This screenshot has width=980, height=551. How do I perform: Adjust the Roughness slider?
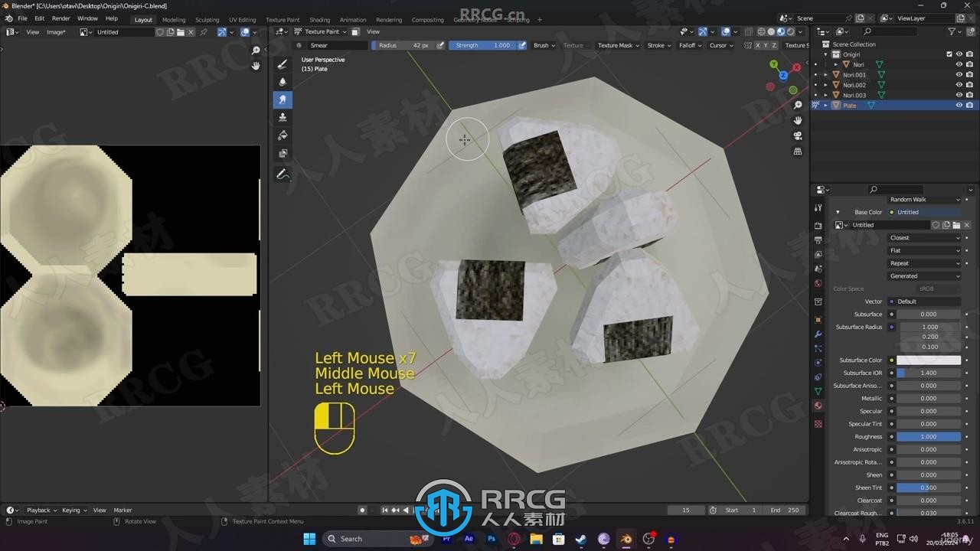point(929,436)
